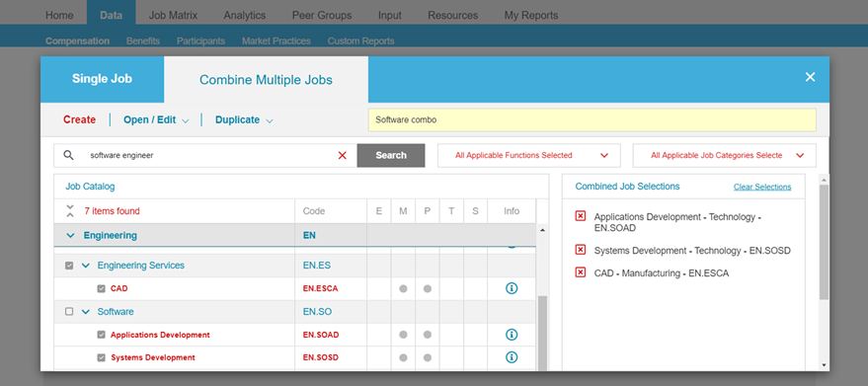868x386 pixels.
Task: Remove Applications Development from combined selections
Action: [580, 216]
